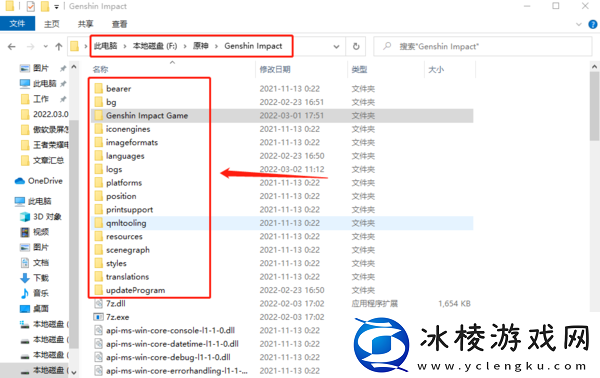600x378 pixels.
Task: Select the Genshin Impact Game folder icon
Action: tap(99, 115)
